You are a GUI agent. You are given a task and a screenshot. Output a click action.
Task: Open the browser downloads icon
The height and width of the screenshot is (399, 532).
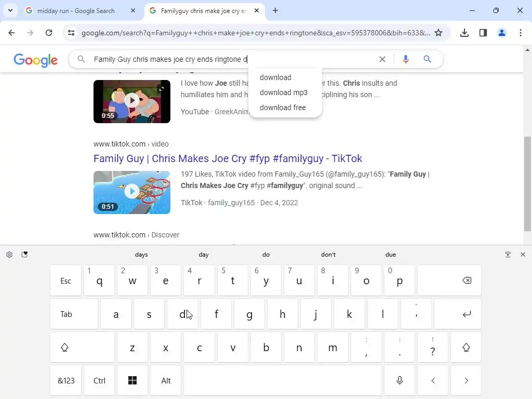[464, 33]
